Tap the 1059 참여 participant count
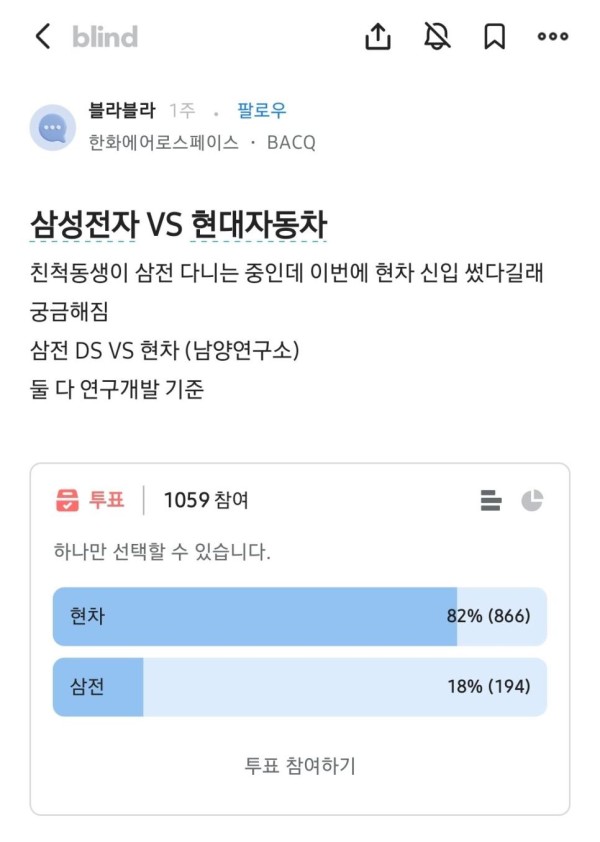600x842 pixels. point(206,500)
